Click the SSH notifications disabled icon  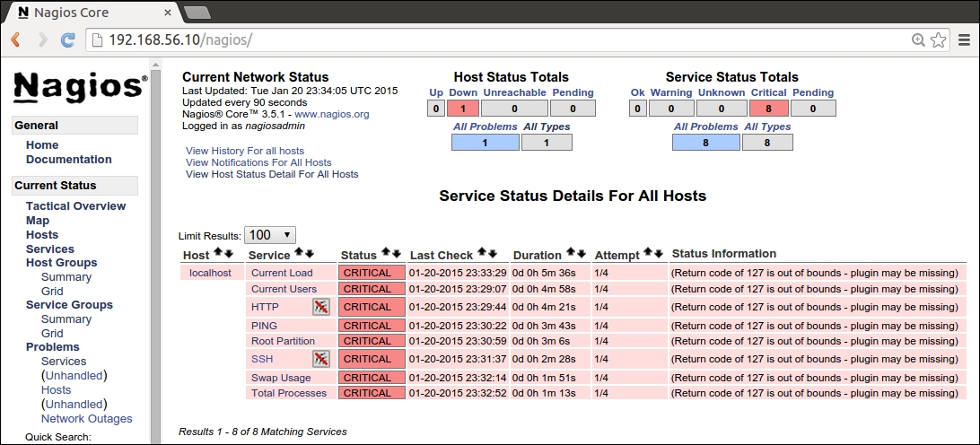tap(321, 359)
